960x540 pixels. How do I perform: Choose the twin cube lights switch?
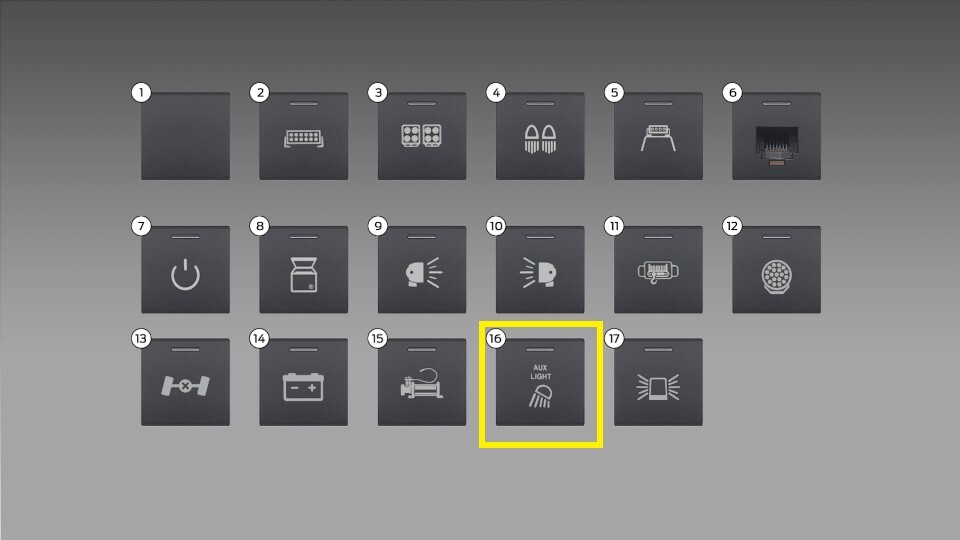pos(422,136)
